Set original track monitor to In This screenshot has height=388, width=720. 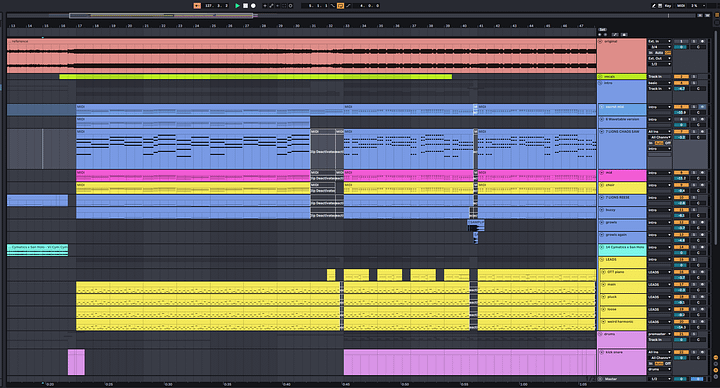coord(652,53)
